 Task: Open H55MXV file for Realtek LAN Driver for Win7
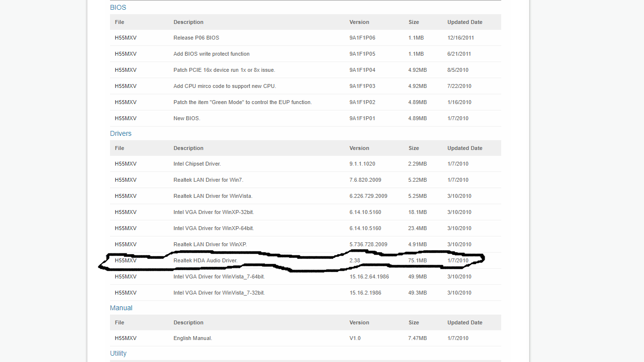(x=126, y=180)
